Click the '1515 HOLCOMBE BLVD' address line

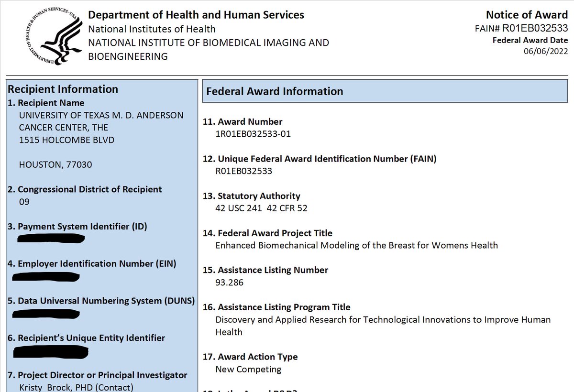click(x=66, y=140)
